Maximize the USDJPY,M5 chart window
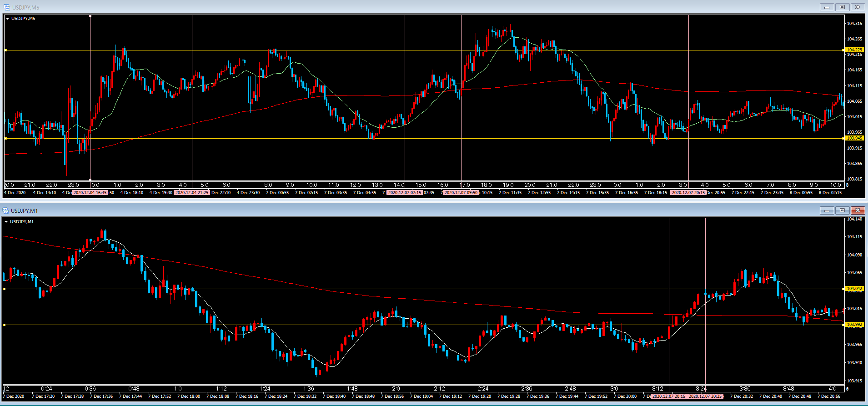Screen dimensions: 868x406 (842, 7)
